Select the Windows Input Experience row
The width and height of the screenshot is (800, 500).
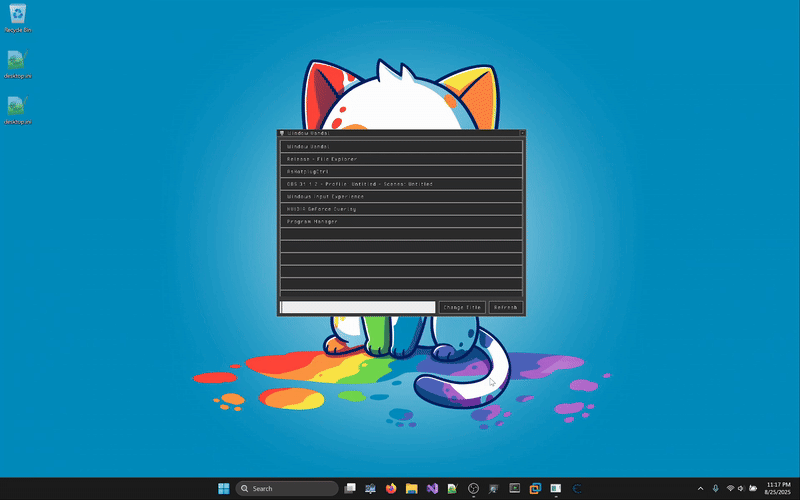pos(401,196)
